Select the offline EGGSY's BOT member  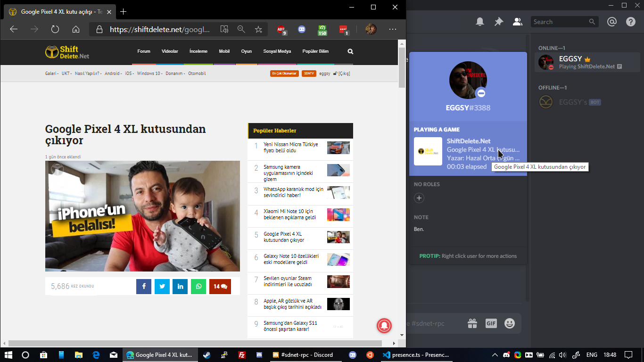587,102
